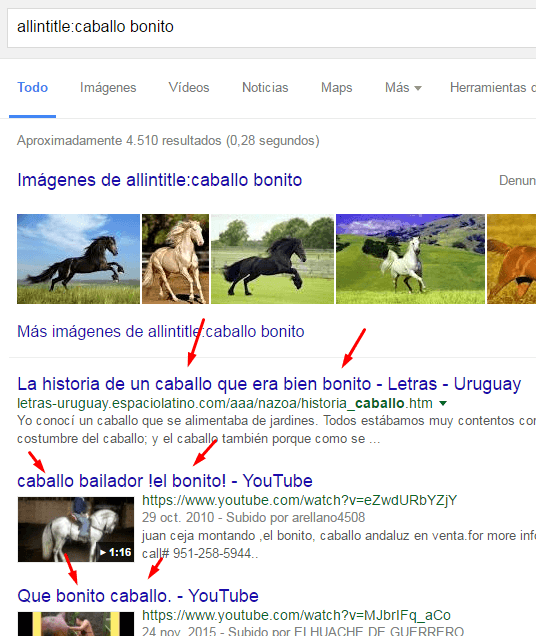
Task: Open the white horse on green hills image
Action: pyautogui.click(x=410, y=259)
